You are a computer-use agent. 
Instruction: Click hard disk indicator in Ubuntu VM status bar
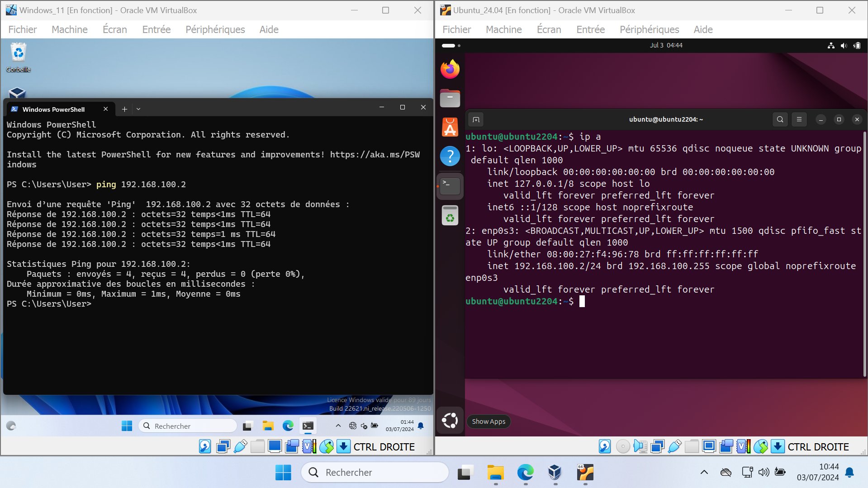coord(605,446)
